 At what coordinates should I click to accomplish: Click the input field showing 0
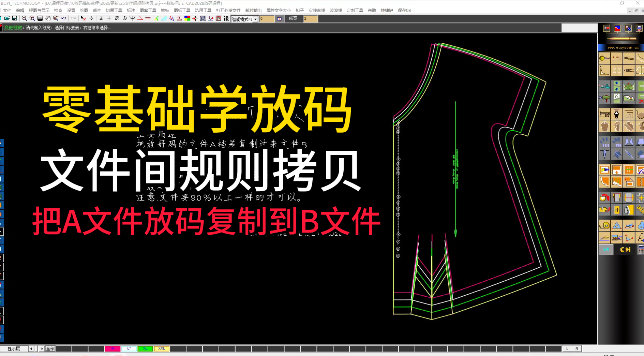[267, 19]
